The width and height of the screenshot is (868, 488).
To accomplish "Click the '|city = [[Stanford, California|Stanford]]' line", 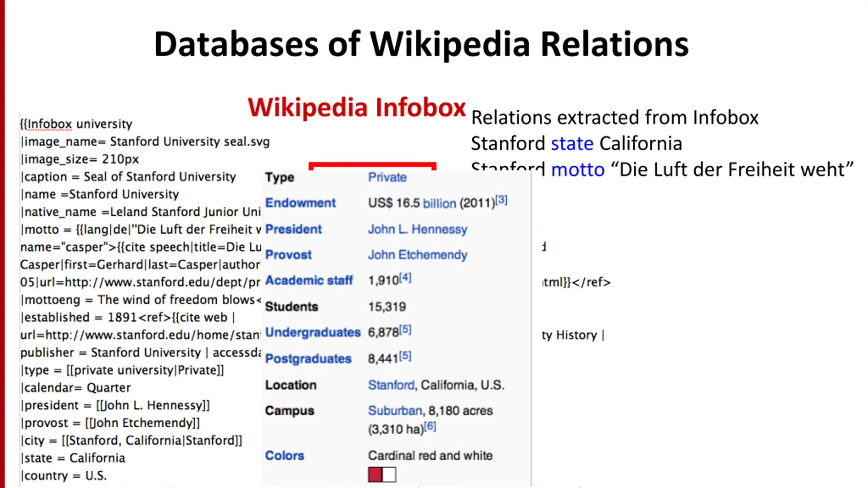I will point(131,441).
